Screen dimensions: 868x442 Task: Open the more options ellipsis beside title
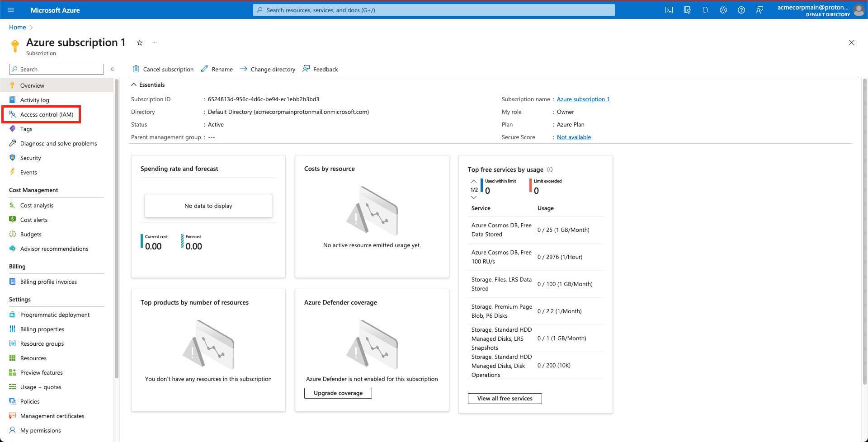click(154, 42)
